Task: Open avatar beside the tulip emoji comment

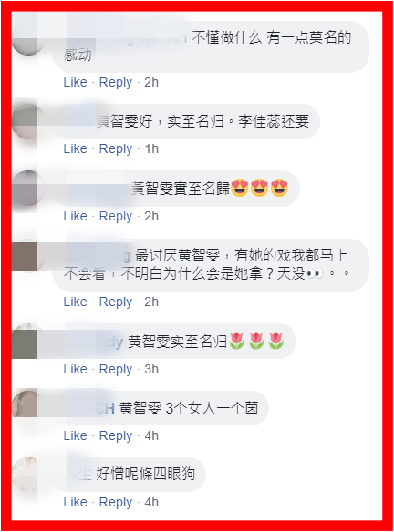Action: point(28,341)
